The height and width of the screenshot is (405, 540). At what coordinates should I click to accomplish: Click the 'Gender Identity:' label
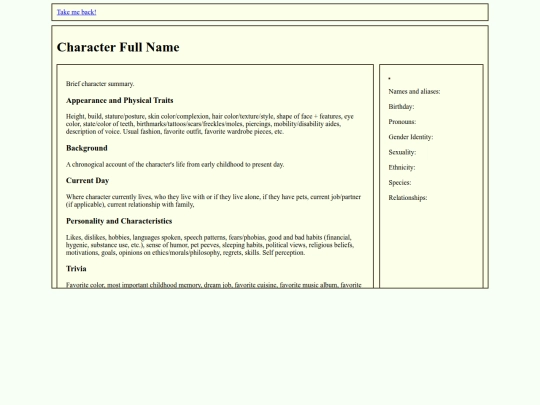pyautogui.click(x=411, y=137)
